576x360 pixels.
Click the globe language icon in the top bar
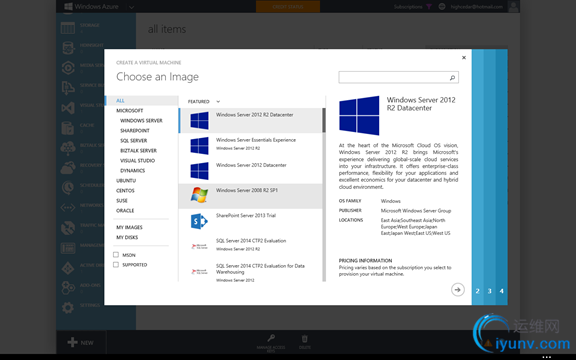click(x=442, y=7)
